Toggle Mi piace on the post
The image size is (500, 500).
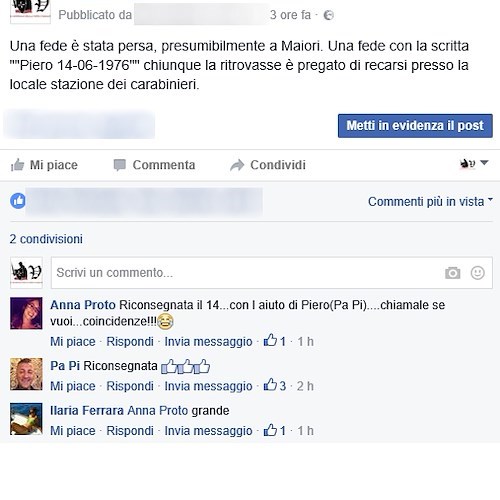[x=44, y=165]
